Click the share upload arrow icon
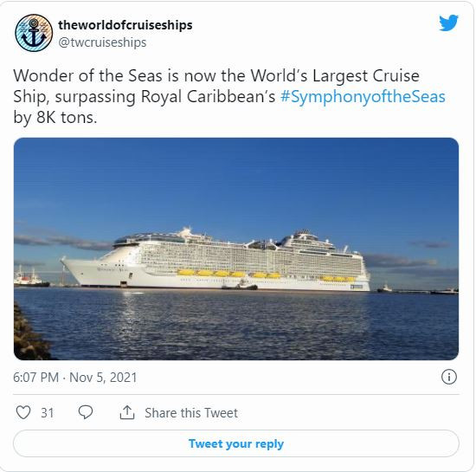 click(127, 412)
